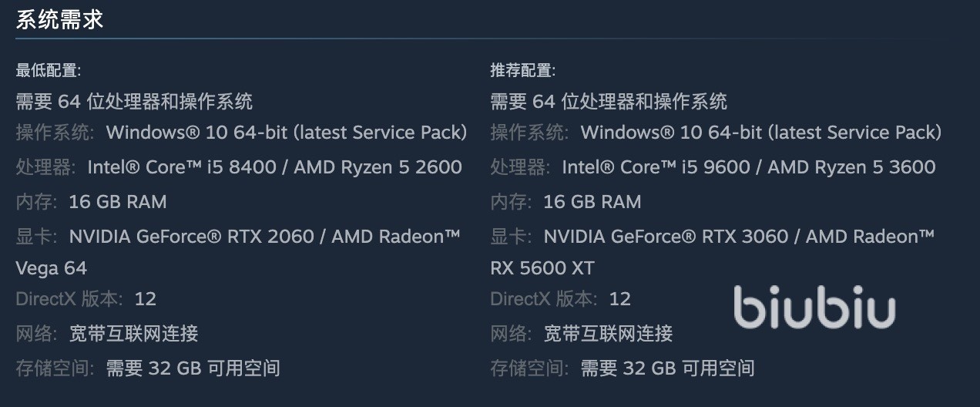Click the 64-bit requirement line under 最低配置
Image resolution: width=980 pixels, height=407 pixels.
point(134,101)
